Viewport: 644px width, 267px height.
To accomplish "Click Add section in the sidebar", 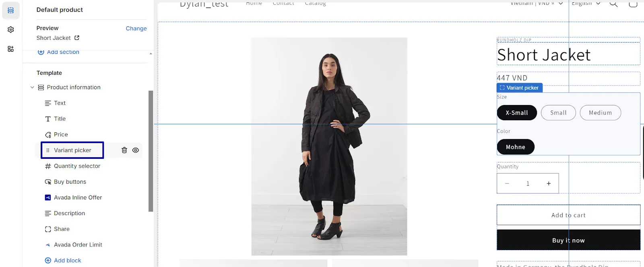I will 59,52.
